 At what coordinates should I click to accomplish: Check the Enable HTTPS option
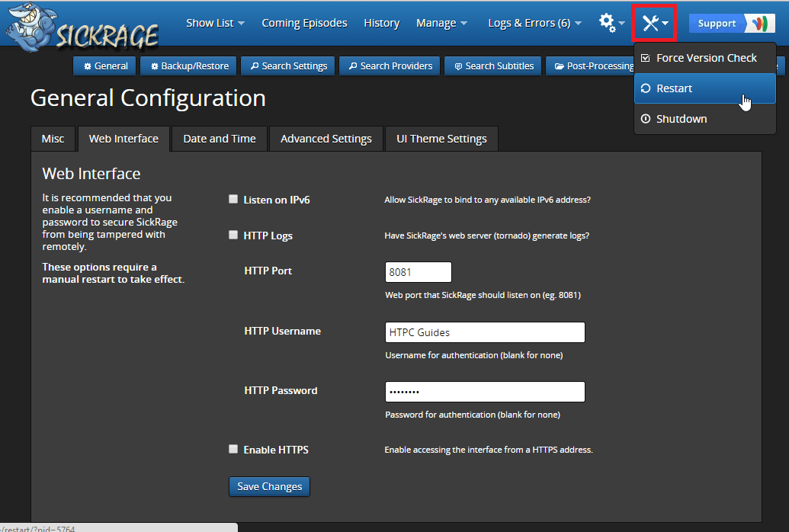click(233, 450)
